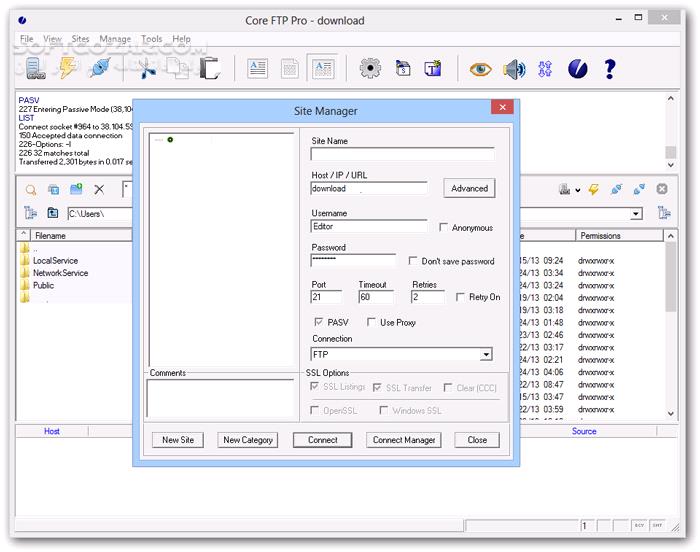Image resolution: width=700 pixels, height=552 pixels.
Task: Open the remote path dropdown arrow
Action: 636,213
